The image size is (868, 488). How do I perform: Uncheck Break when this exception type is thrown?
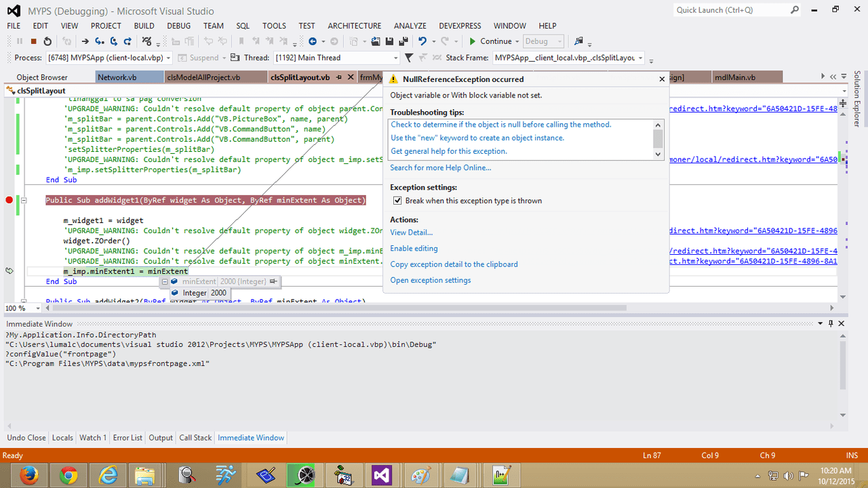pos(397,201)
